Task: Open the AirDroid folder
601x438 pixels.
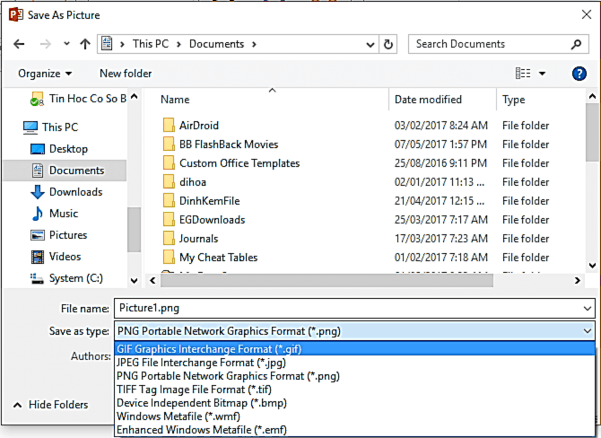Action: click(197, 126)
